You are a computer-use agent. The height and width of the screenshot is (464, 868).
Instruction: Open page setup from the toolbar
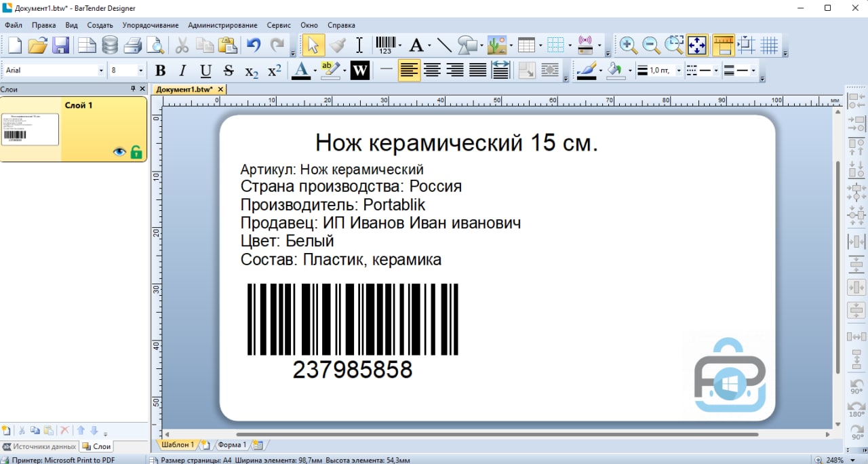(x=87, y=45)
